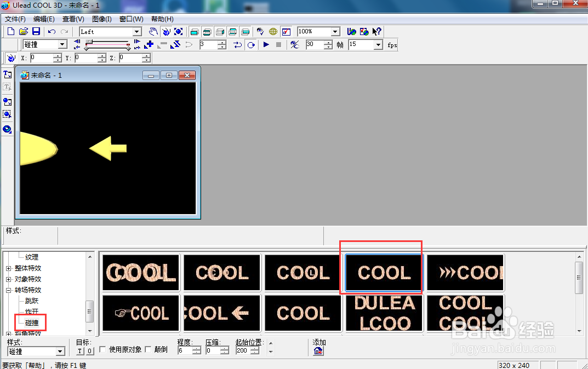Viewport: 588px width, 369px height.
Task: Enable the 使用原对象 checkbox
Action: tap(102, 349)
